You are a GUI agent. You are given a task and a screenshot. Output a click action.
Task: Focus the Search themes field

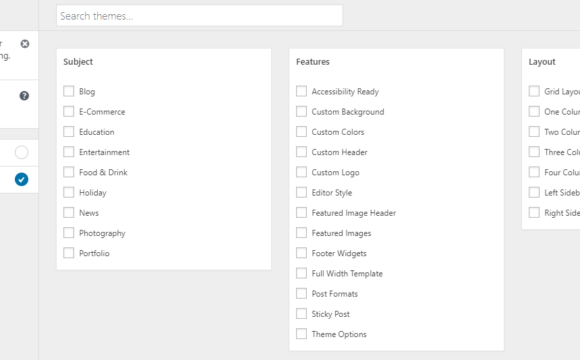tap(199, 16)
